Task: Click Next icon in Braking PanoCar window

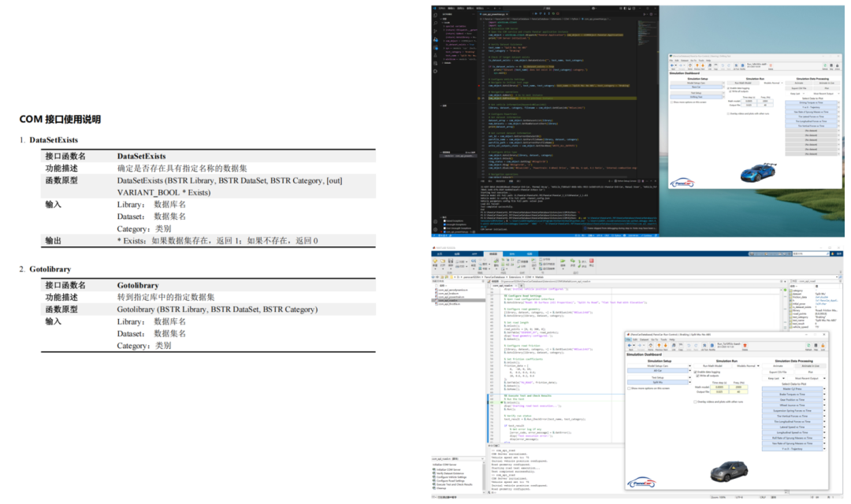Action: pos(665,345)
